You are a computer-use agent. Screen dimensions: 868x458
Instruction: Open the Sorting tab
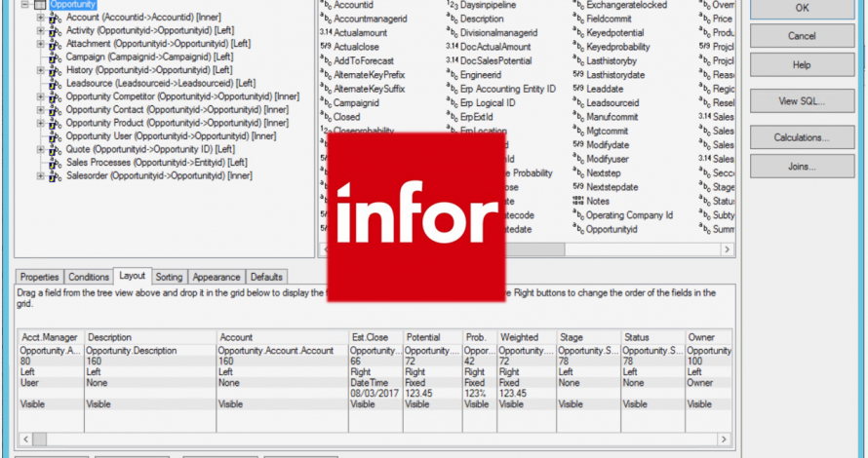169,277
